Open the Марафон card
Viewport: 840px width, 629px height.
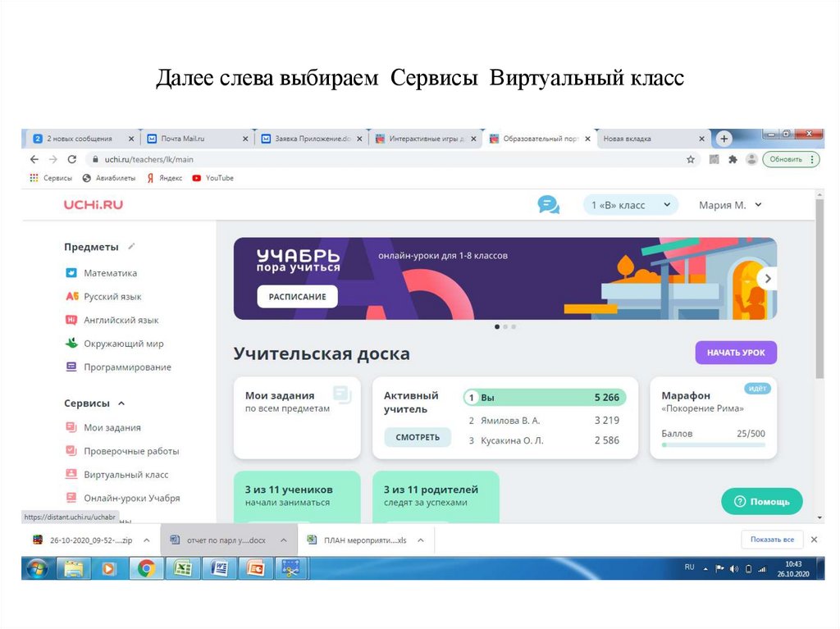(x=713, y=418)
